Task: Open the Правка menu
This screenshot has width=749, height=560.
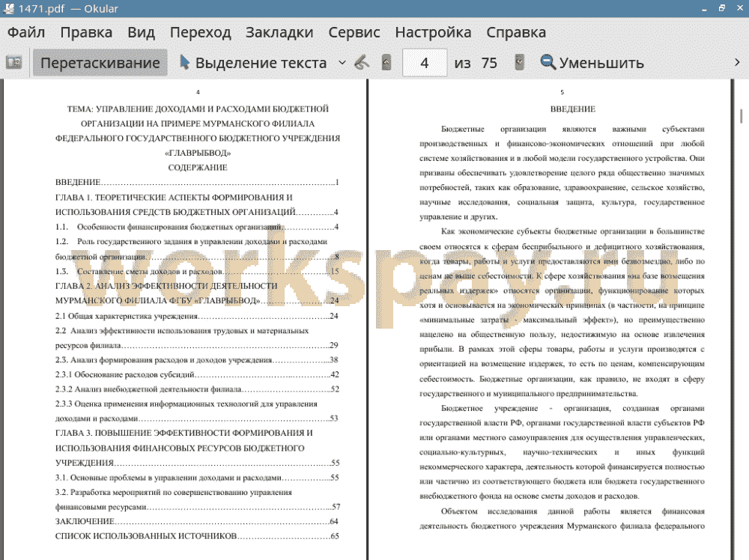Action: [86, 32]
